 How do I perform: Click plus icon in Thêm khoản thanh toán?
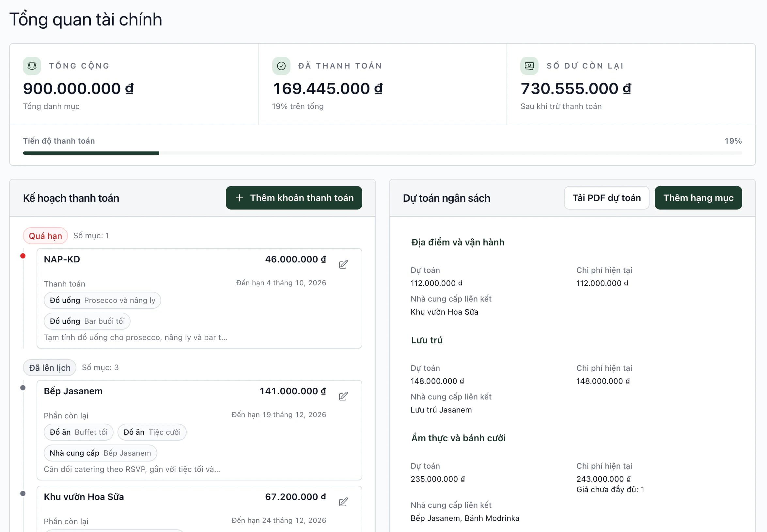click(x=239, y=198)
